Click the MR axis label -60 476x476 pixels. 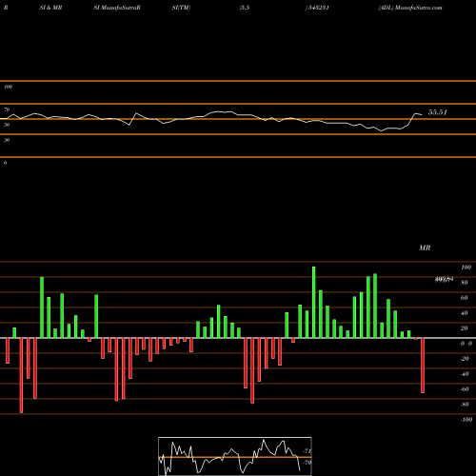[465, 389]
